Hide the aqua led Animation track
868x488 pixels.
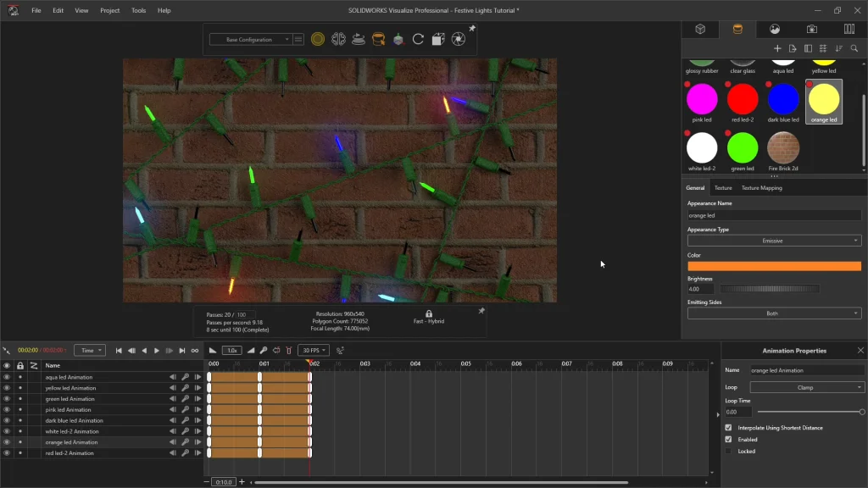[7, 377]
